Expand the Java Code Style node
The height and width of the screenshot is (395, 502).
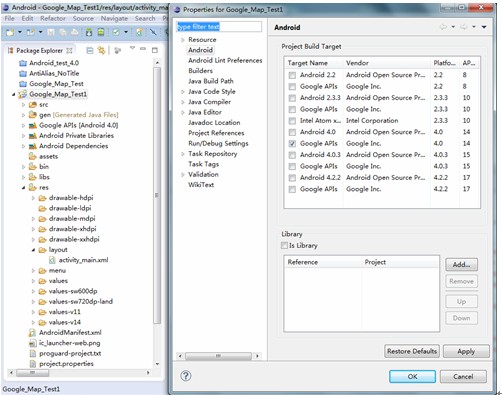[183, 92]
